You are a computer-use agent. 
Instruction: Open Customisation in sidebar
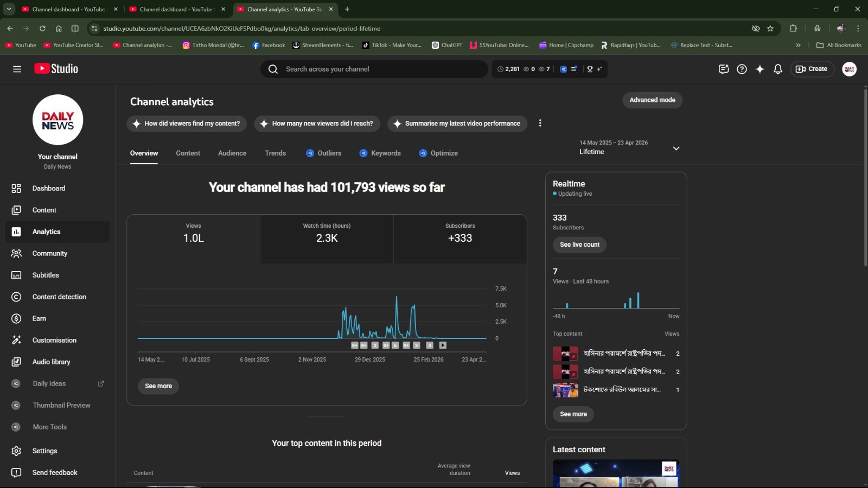click(58, 340)
